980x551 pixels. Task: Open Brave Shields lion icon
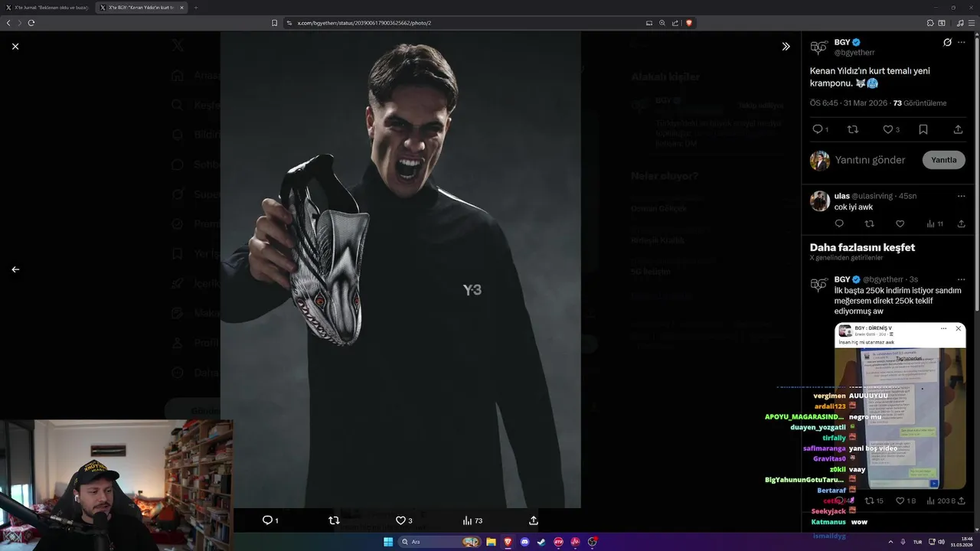pos(689,23)
